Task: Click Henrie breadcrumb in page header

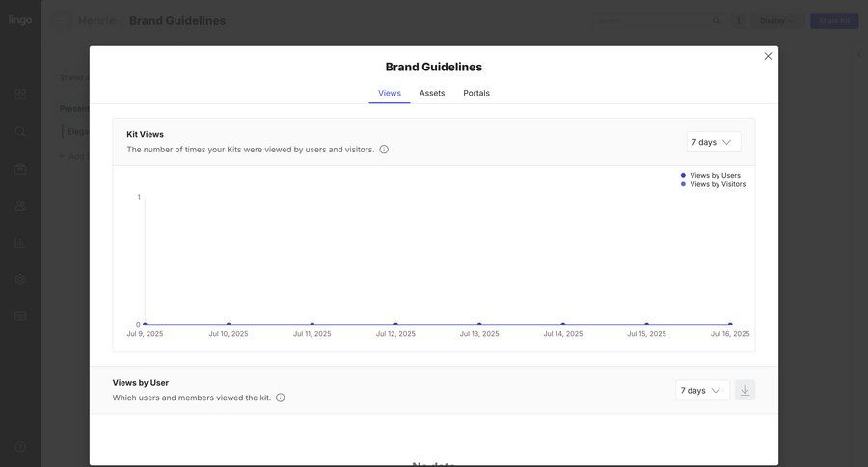Action: (x=96, y=20)
